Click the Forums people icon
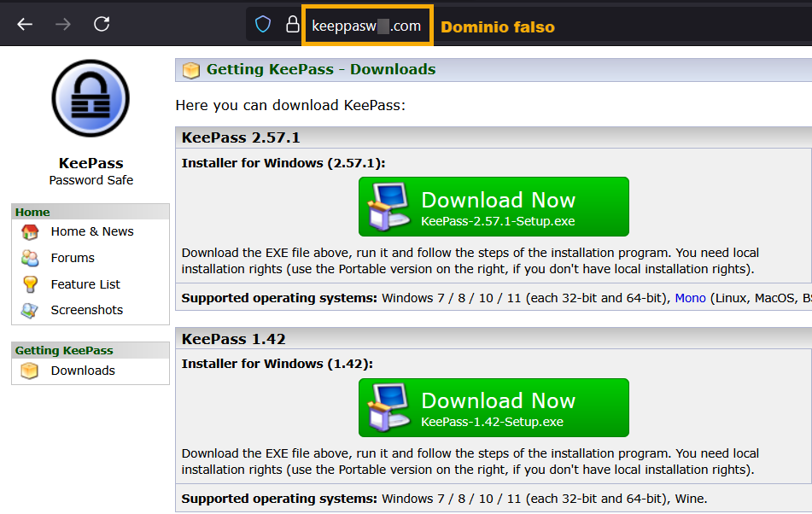Viewport: 812px width, 514px height. [x=30, y=258]
